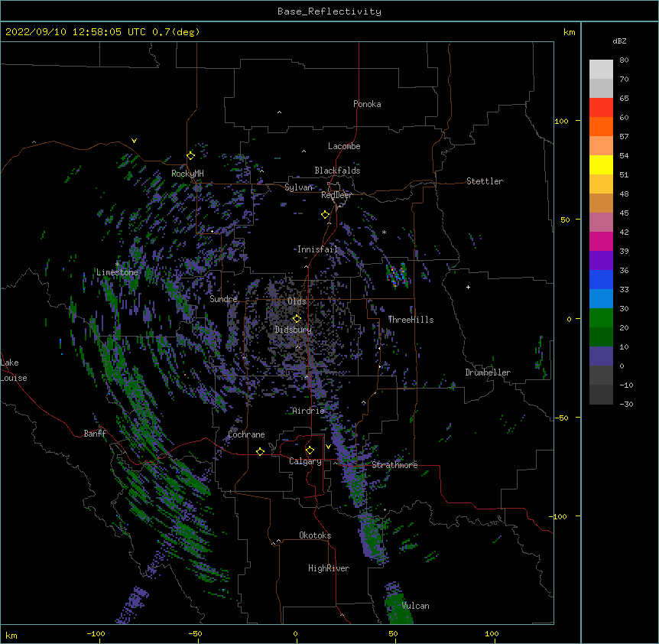
Task: Pick the magenta 39-42 dBZ legend swatch
Action: [601, 241]
